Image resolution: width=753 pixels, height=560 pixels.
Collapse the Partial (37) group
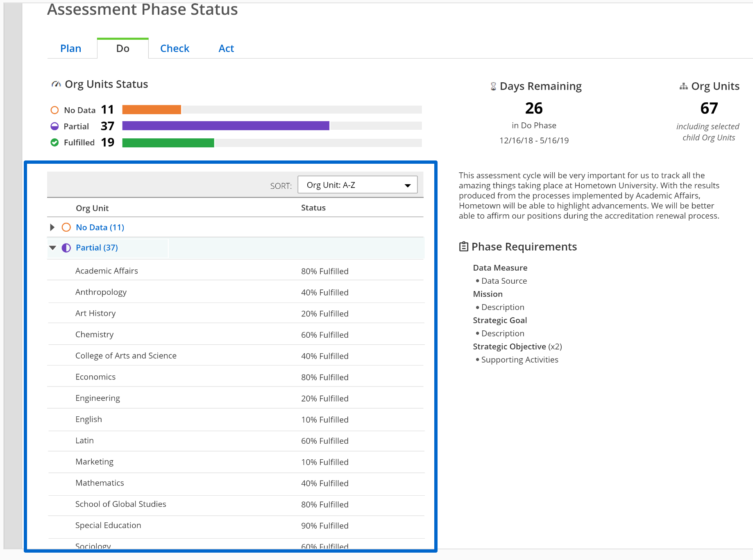click(52, 248)
